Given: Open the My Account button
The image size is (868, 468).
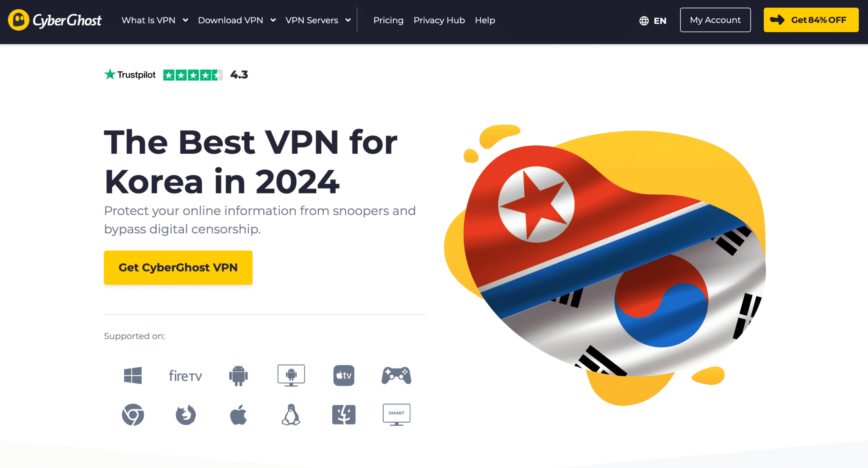Looking at the screenshot, I should [715, 20].
